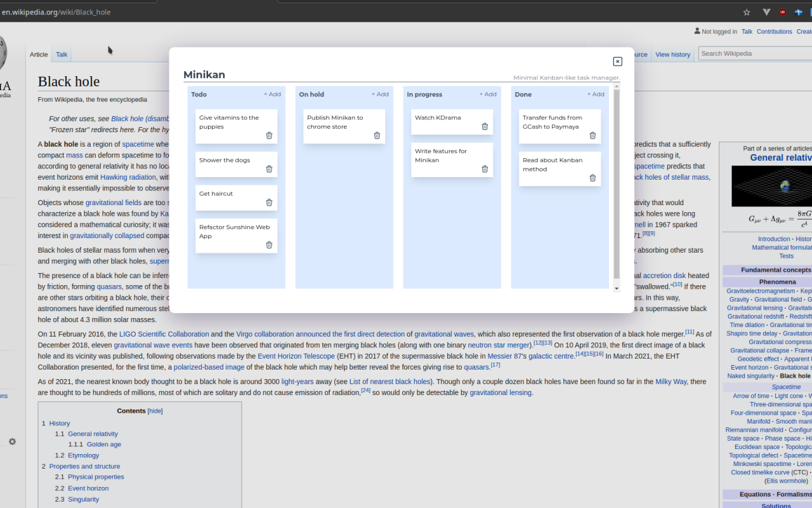This screenshot has height=508, width=812.
Task: Open the accretion disk link
Action: point(664,276)
